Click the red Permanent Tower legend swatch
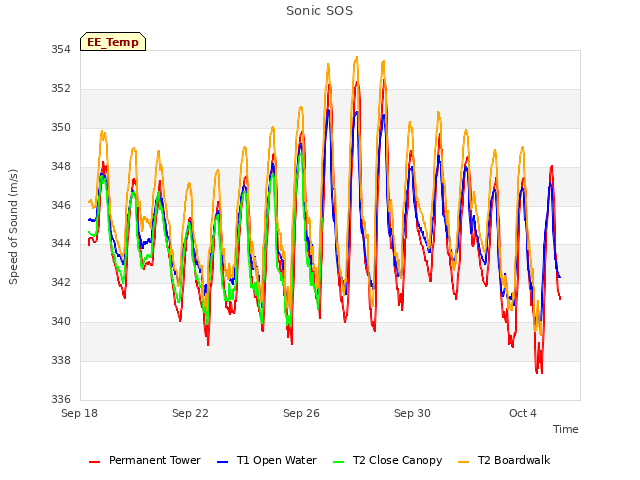640x480 pixels. coord(95,462)
